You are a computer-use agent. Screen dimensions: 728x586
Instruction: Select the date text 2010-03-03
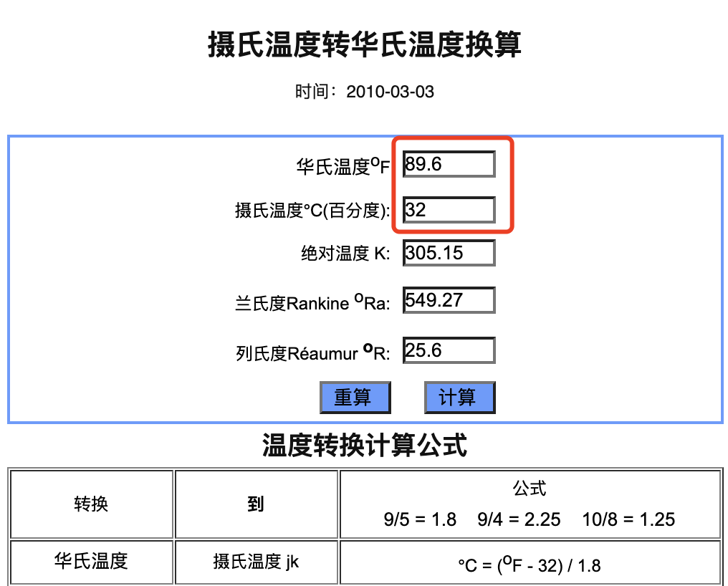390,92
